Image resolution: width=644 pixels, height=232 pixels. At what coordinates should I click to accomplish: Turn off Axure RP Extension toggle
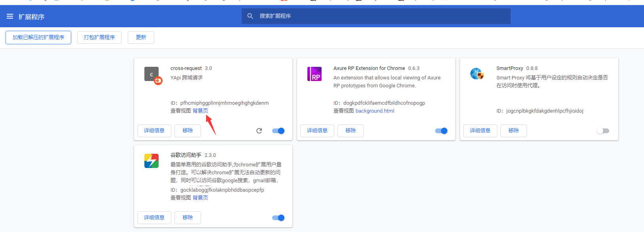pos(441,131)
